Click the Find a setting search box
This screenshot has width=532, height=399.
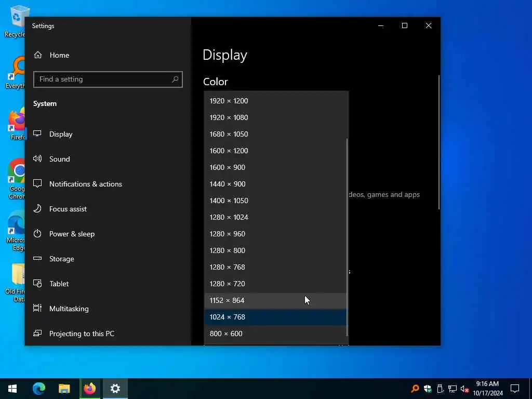[x=108, y=79]
